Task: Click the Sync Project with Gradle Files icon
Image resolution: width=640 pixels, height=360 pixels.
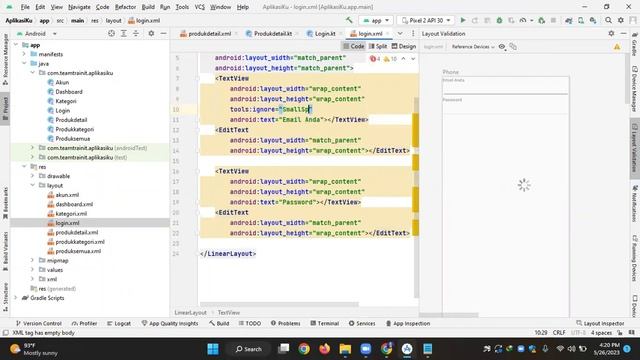Action: click(x=569, y=20)
